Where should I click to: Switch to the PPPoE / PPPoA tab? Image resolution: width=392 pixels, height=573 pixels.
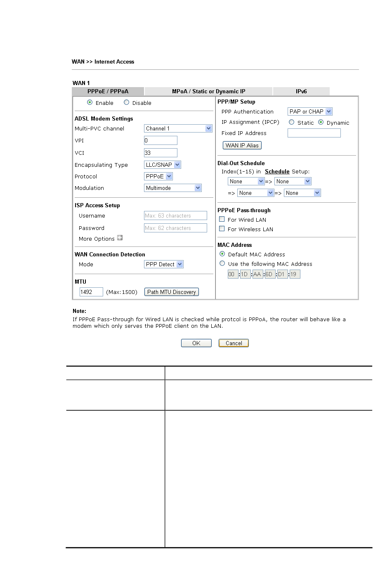pos(108,91)
